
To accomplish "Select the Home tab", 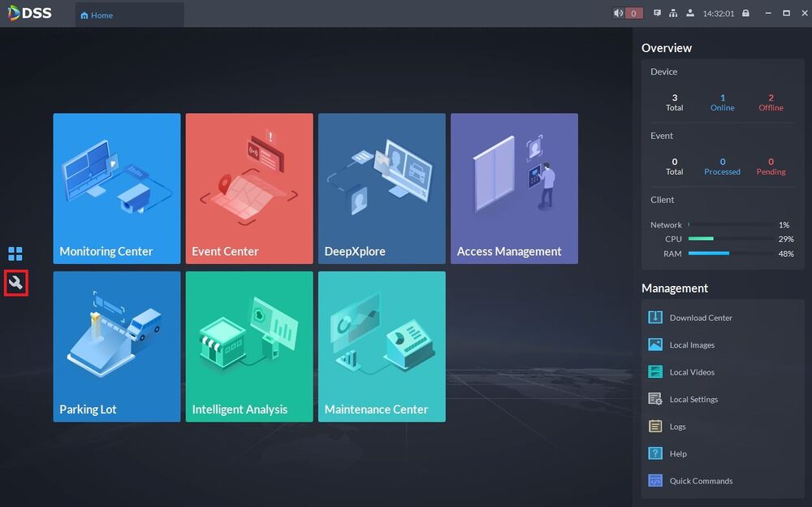I will point(97,15).
